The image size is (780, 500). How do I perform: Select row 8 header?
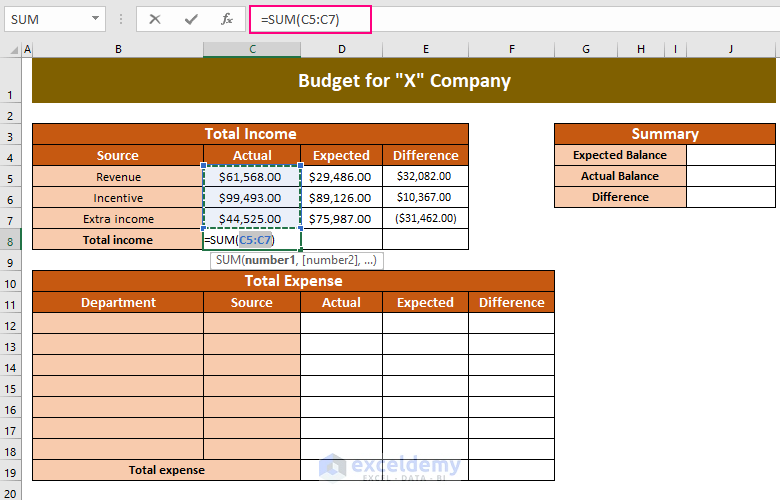click(10, 241)
